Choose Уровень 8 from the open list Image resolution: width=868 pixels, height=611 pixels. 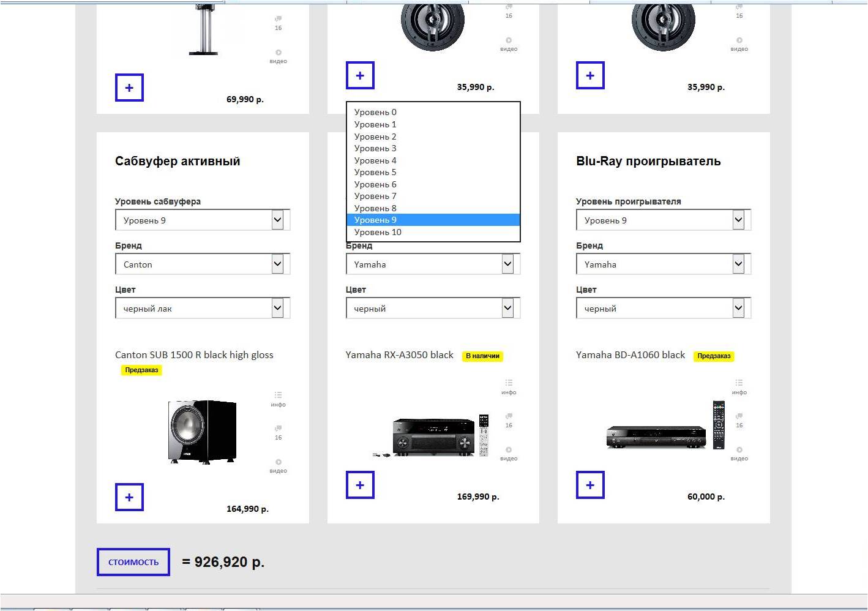433,208
